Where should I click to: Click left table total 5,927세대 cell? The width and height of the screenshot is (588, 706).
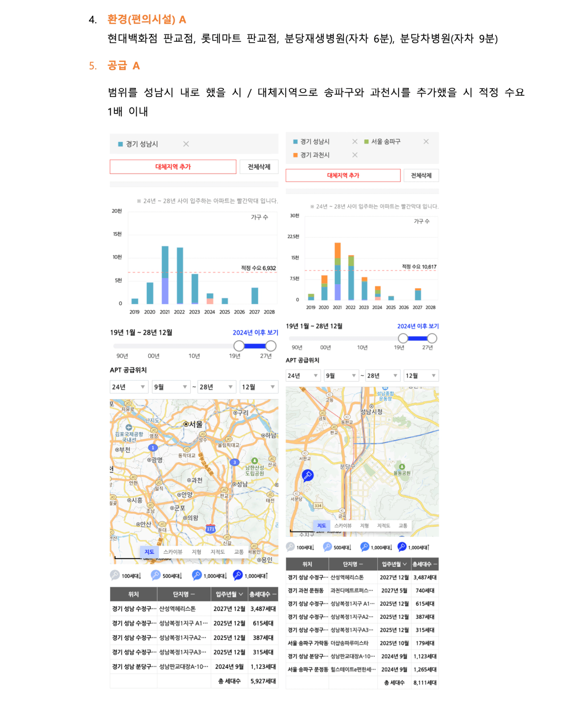pyautogui.click(x=263, y=681)
